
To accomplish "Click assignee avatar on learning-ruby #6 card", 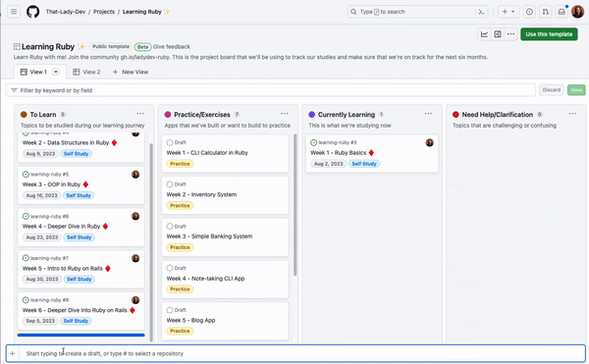I will (135, 216).
